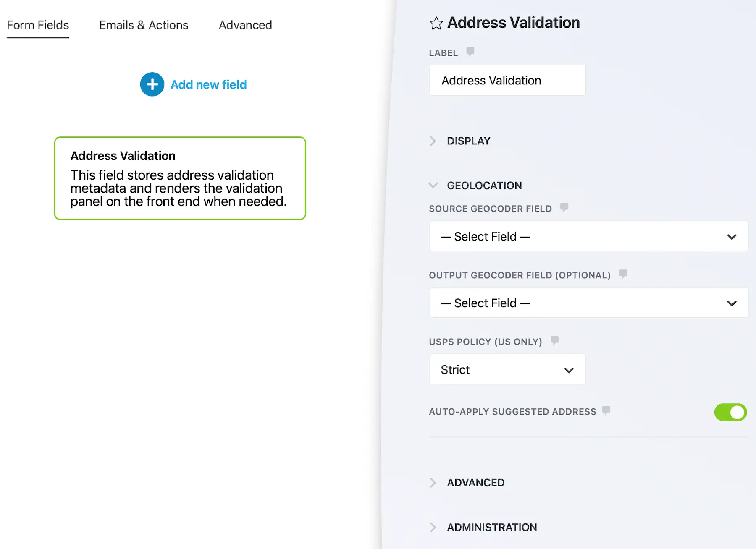Open the Source Geocoder Field dropdown
This screenshot has height=549, width=756.
coord(589,236)
